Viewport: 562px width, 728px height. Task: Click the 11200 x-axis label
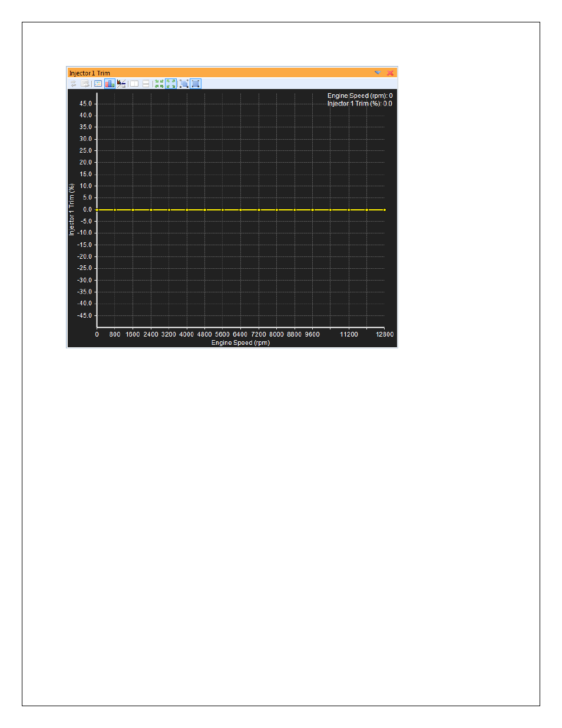tap(349, 334)
